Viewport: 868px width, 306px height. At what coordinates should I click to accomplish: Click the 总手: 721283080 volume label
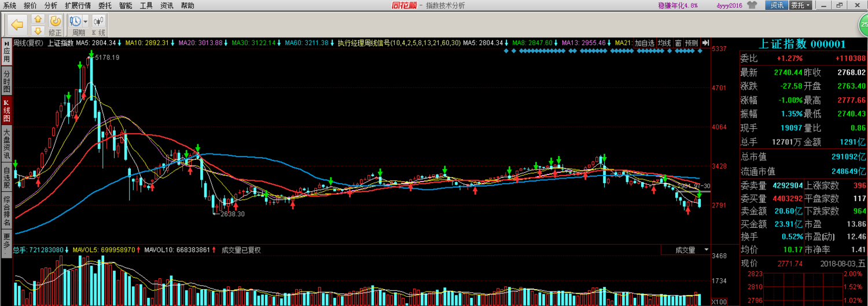click(x=38, y=250)
